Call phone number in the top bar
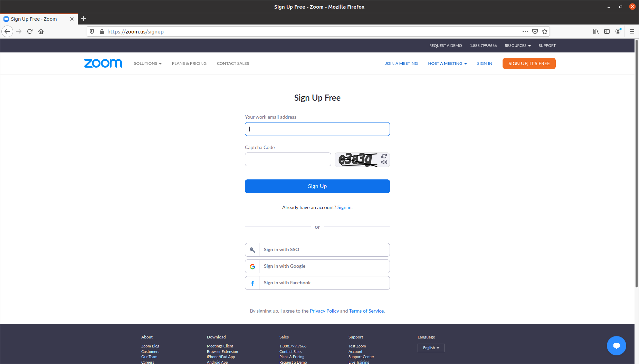The image size is (639, 364). click(483, 46)
